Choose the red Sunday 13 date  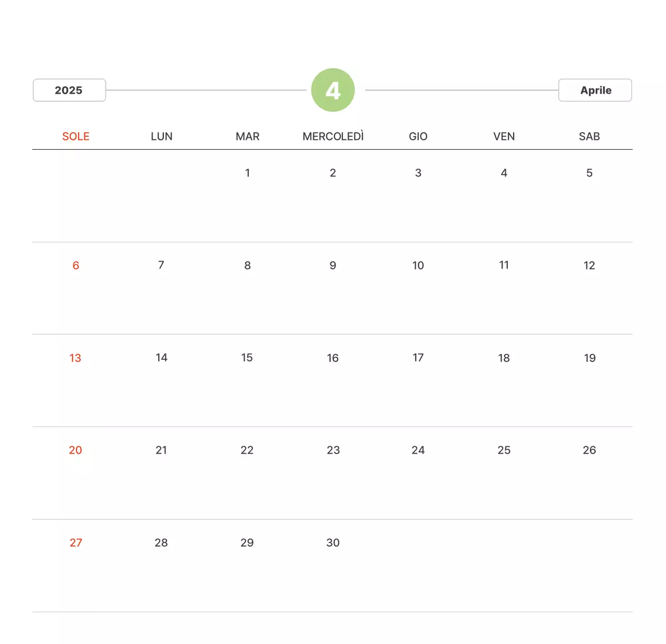[x=75, y=358]
